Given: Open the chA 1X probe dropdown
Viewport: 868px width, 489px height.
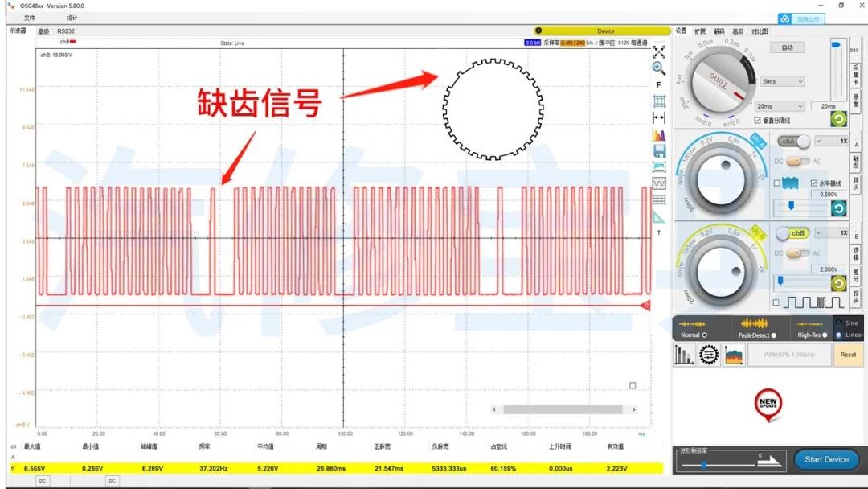Looking at the screenshot, I should pos(832,142).
